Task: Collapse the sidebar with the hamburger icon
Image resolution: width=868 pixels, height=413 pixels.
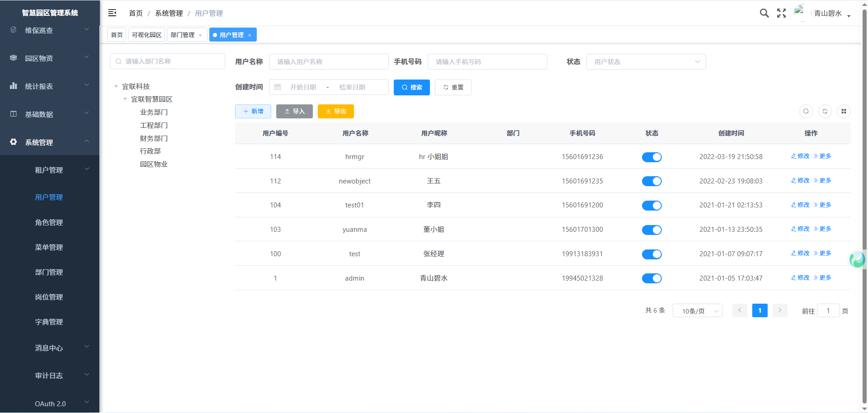Action: tap(112, 13)
